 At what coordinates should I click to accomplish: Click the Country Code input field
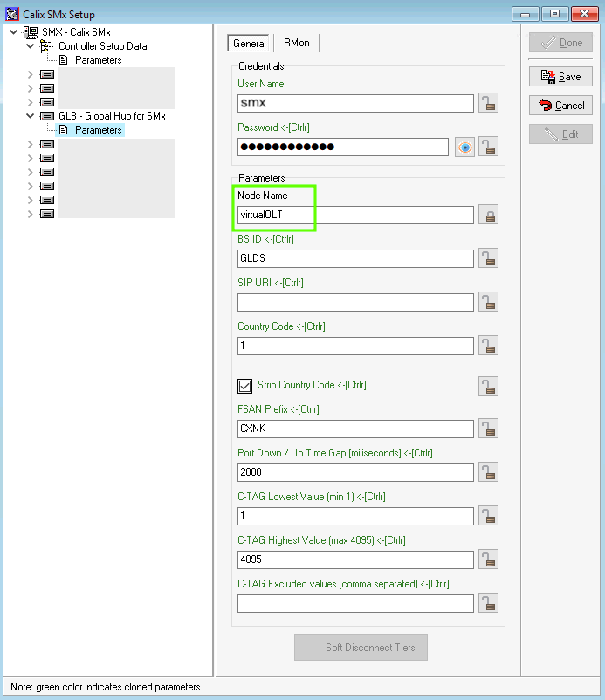(x=355, y=346)
